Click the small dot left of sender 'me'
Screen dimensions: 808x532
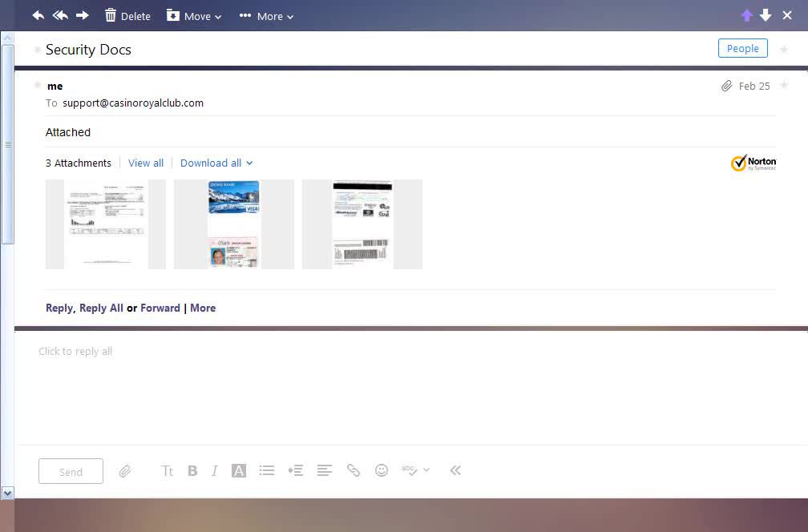tap(37, 85)
